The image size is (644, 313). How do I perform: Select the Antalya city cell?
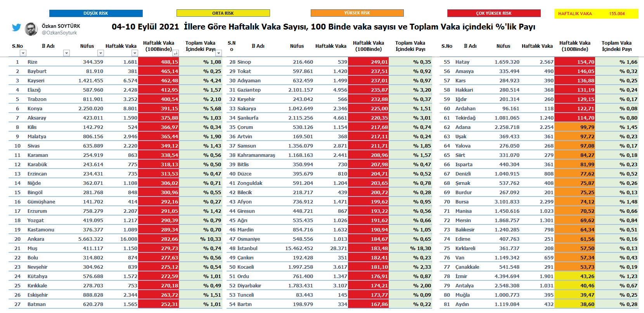coord(464,285)
